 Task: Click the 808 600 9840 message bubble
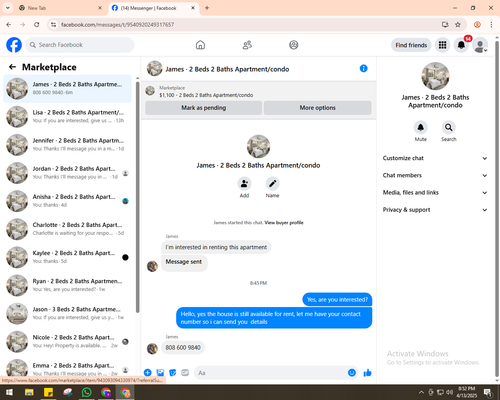coord(183,348)
